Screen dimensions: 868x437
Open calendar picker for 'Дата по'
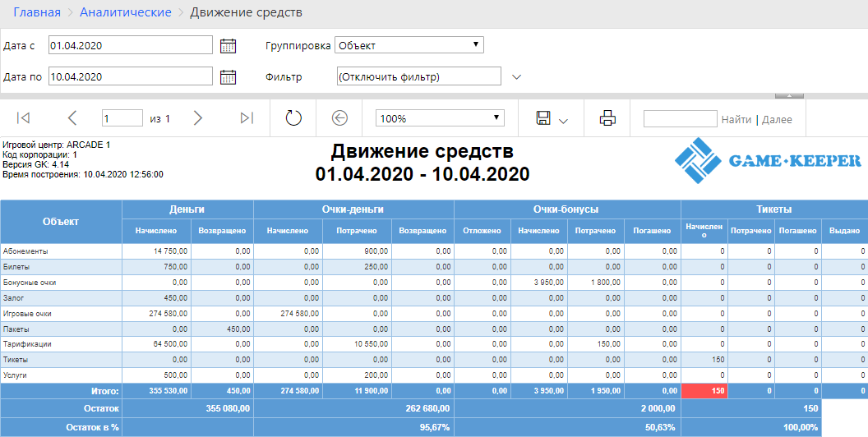(x=228, y=76)
